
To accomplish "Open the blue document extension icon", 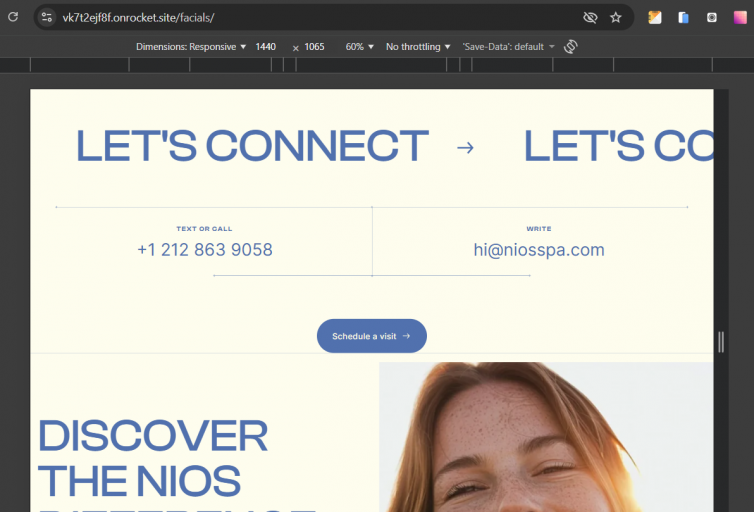I will [683, 18].
